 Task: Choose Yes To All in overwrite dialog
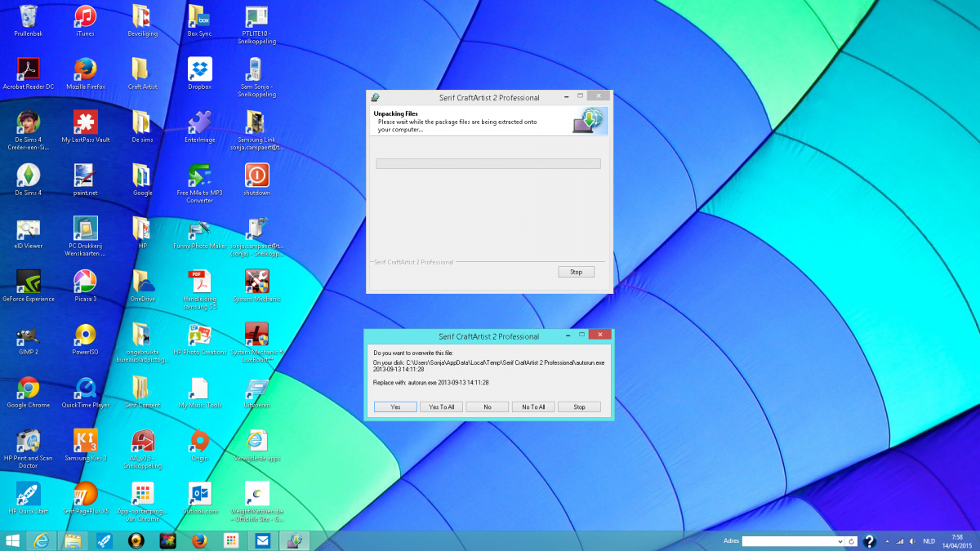click(x=442, y=407)
